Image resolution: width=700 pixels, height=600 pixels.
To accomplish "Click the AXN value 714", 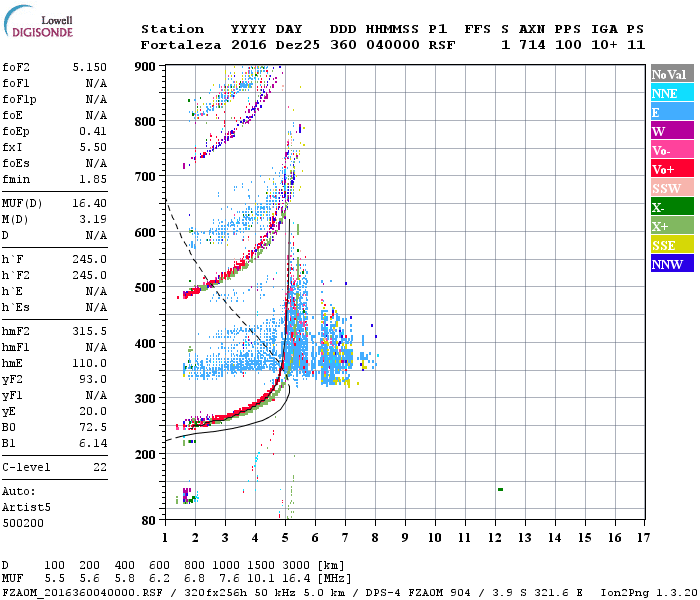I will coord(532,45).
